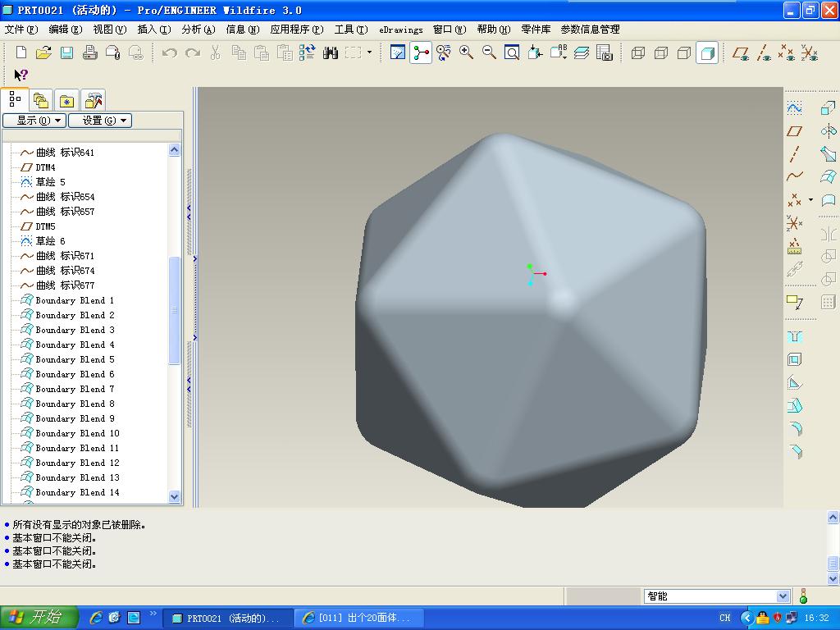Print the model using printer icon
The height and width of the screenshot is (630, 840).
tap(90, 52)
